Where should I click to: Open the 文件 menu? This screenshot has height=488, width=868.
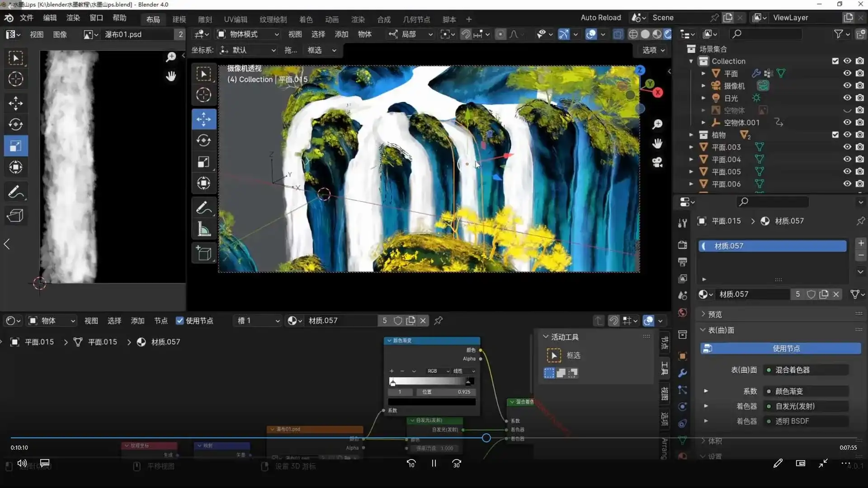[26, 18]
